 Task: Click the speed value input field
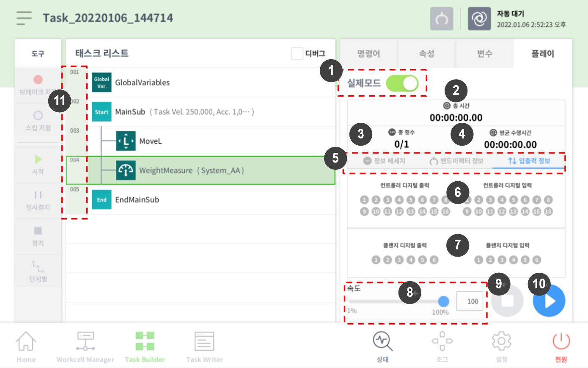point(470,302)
